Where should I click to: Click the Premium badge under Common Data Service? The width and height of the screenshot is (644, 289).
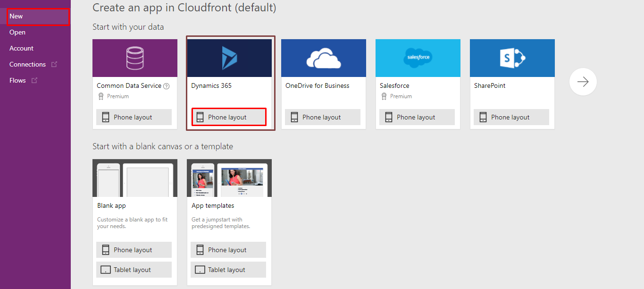point(113,96)
